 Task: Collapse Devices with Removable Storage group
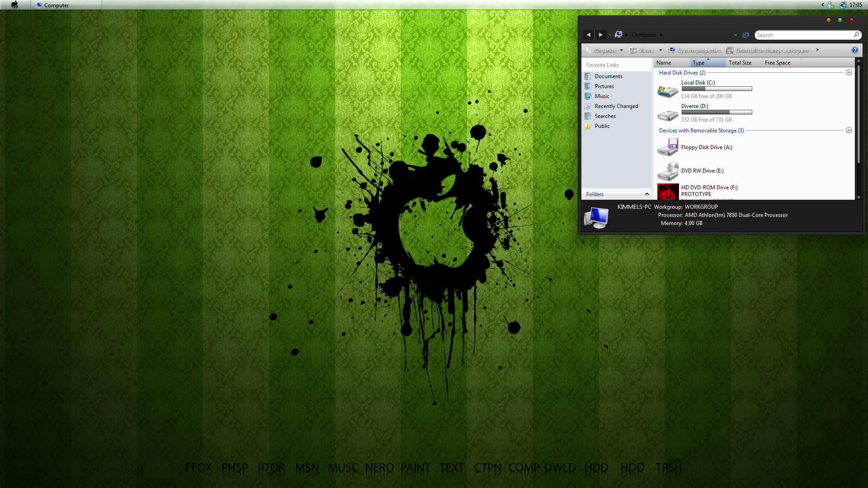point(849,130)
